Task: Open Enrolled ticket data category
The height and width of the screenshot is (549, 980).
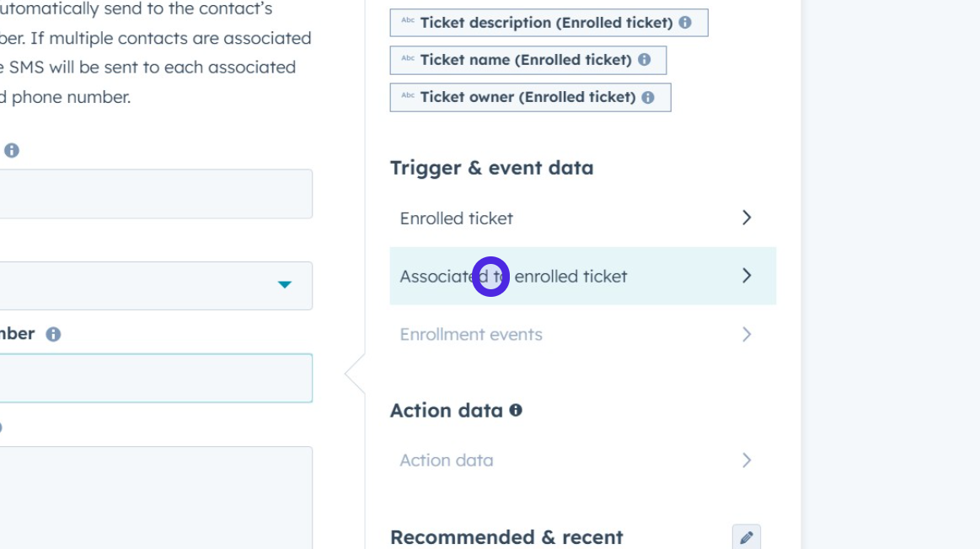Action: (457, 218)
